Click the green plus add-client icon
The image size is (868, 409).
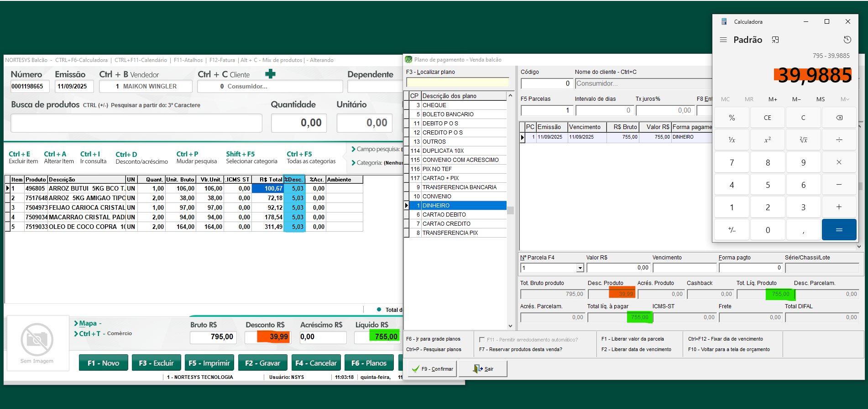click(270, 74)
